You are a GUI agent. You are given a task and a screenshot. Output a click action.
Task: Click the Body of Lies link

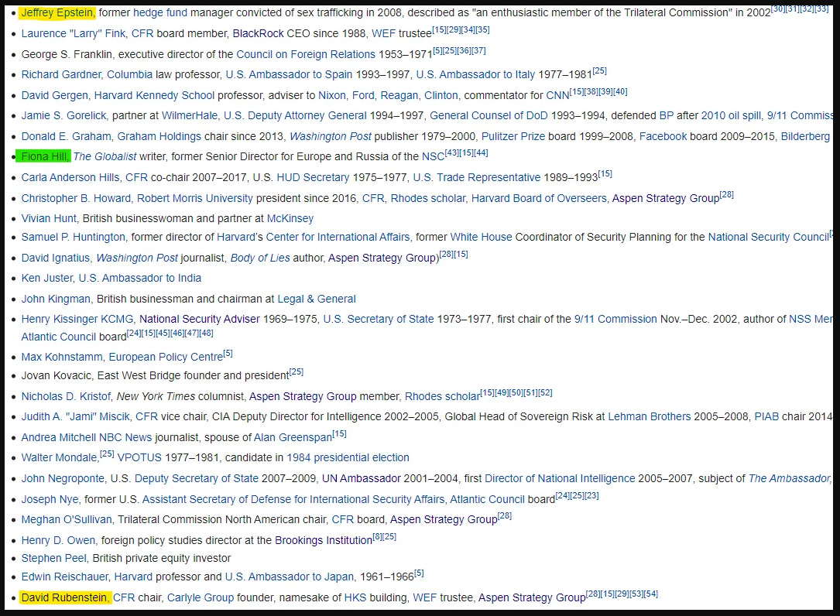(x=260, y=258)
